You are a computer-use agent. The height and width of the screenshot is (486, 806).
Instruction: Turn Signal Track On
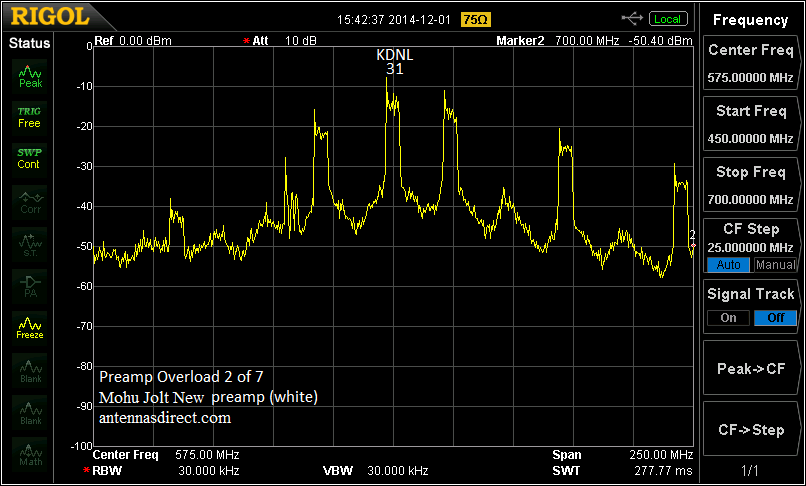[727, 318]
